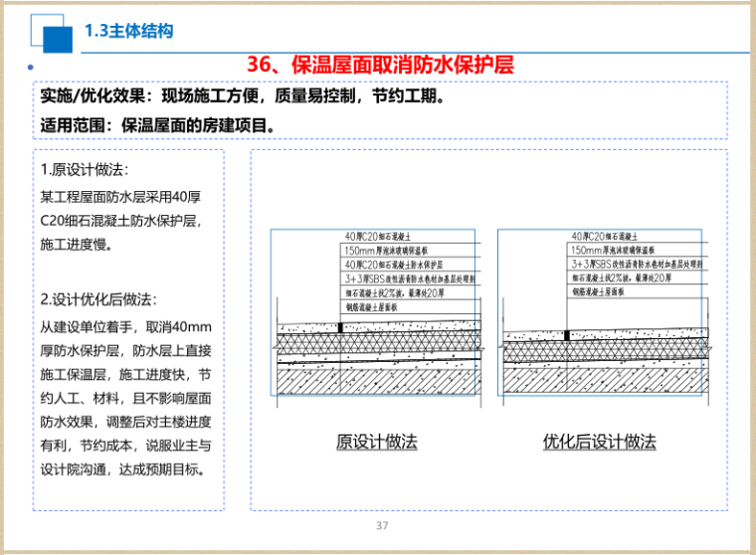Select the '适用范围' text line
This screenshot has height=555, width=756.
[157, 126]
